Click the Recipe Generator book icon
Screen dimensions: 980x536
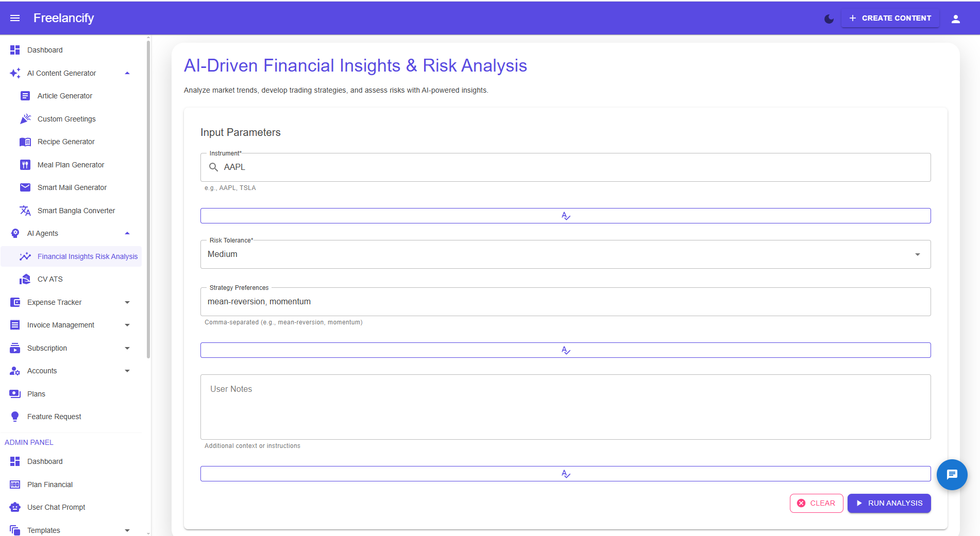[25, 142]
